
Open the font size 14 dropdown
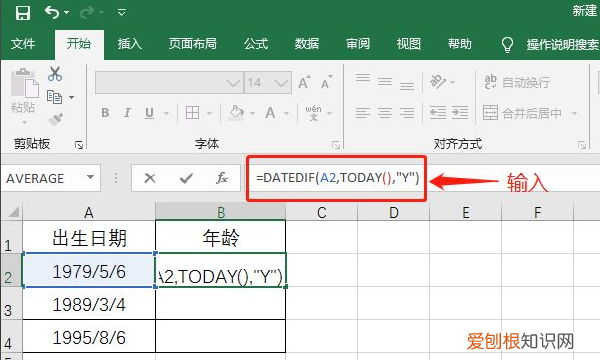pyautogui.click(x=282, y=83)
